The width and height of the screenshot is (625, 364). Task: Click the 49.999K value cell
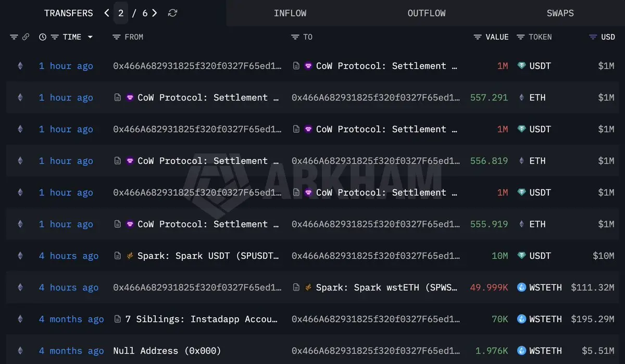(x=489, y=287)
